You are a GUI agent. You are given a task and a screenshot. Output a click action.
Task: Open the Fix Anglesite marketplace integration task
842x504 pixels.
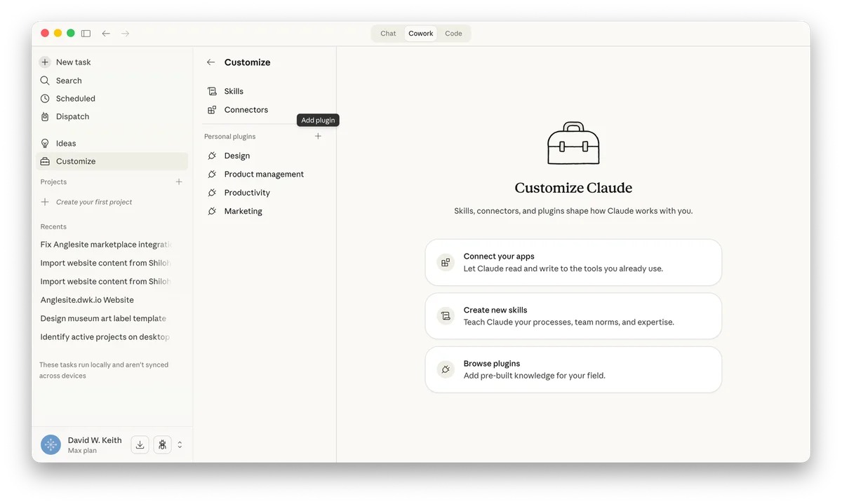click(x=105, y=244)
